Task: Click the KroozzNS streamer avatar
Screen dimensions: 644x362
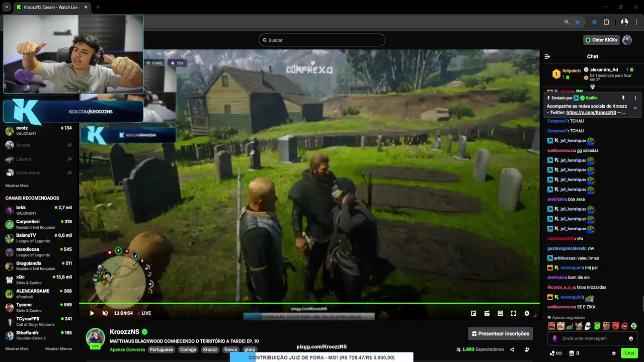Action: point(95,338)
